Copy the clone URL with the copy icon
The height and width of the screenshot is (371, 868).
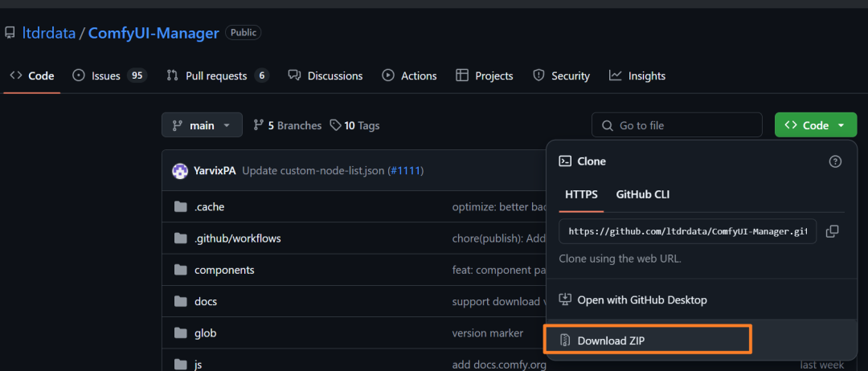coord(832,231)
